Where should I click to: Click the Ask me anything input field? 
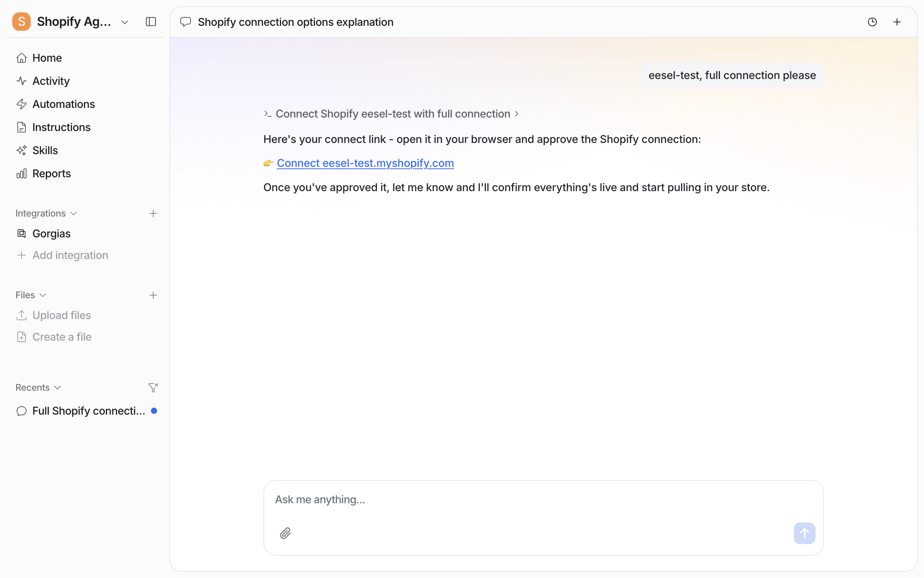coord(543,500)
